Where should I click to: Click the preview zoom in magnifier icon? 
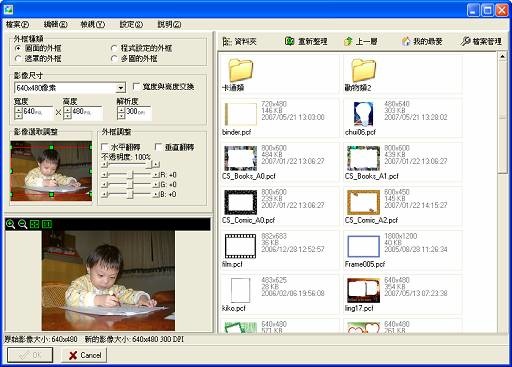tap(10, 224)
